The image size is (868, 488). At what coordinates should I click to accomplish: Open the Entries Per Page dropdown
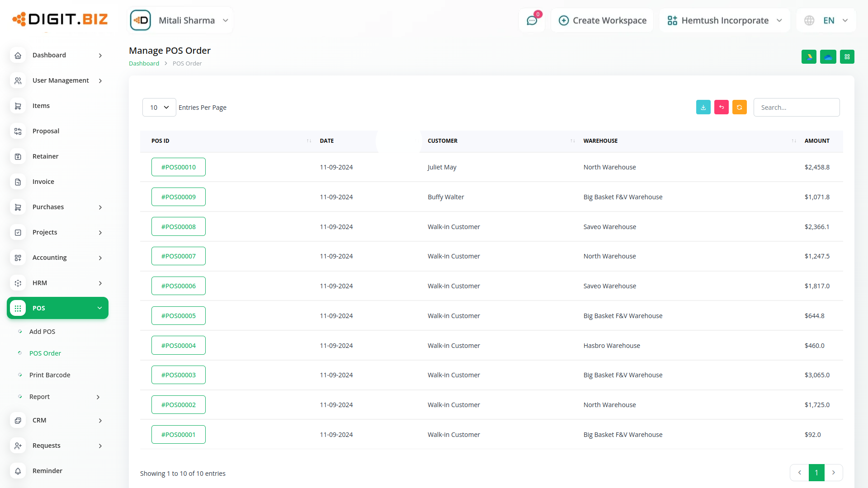(x=159, y=108)
